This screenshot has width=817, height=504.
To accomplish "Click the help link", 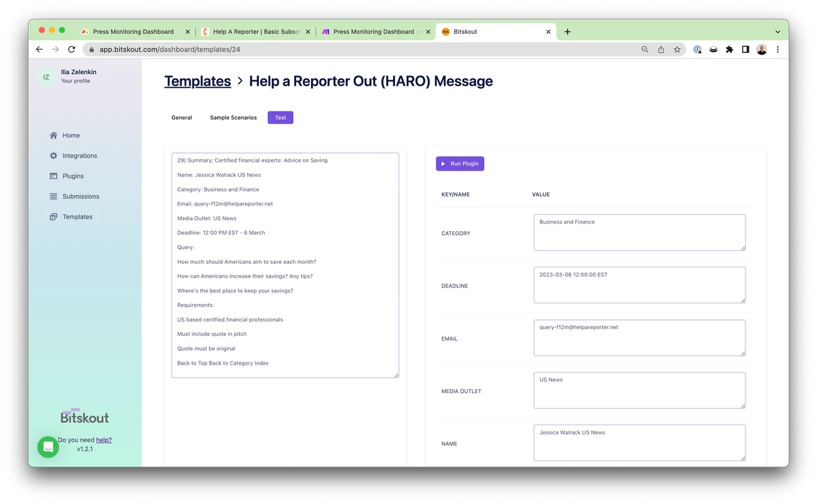I will [103, 440].
